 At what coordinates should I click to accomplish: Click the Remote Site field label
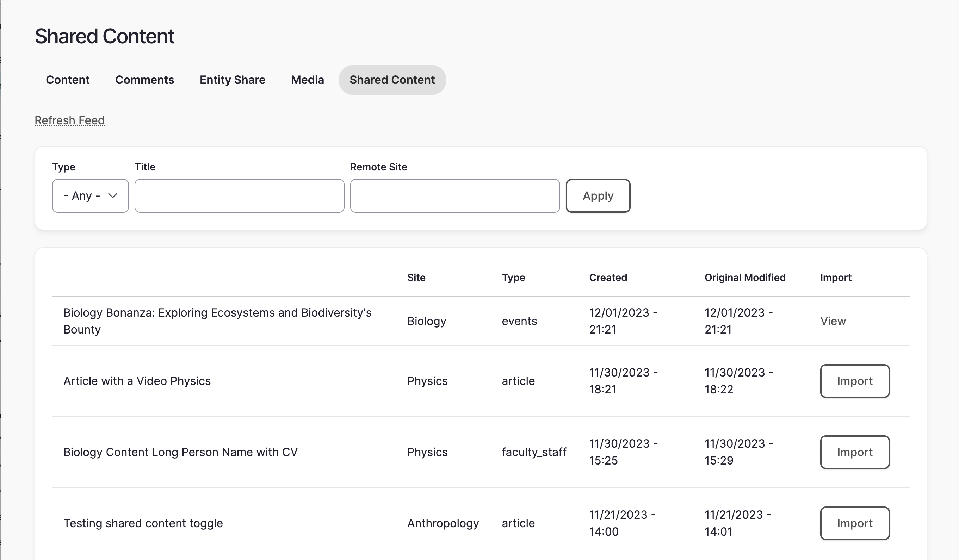pyautogui.click(x=379, y=167)
